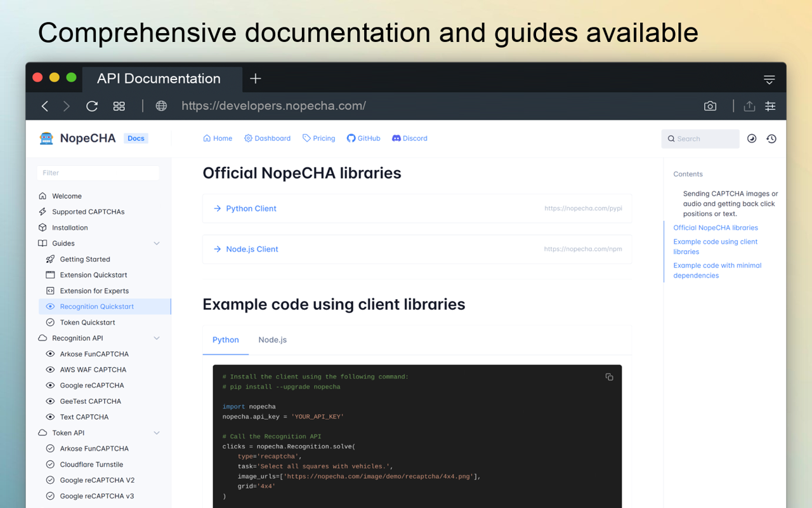
Task: Select the API Documentation browser tab
Action: coord(158,78)
